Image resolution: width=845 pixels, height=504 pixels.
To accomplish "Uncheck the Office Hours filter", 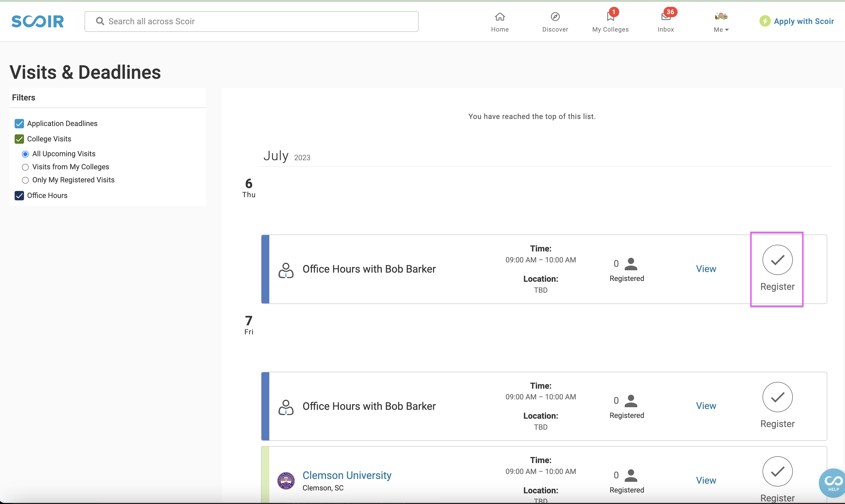I will 19,196.
